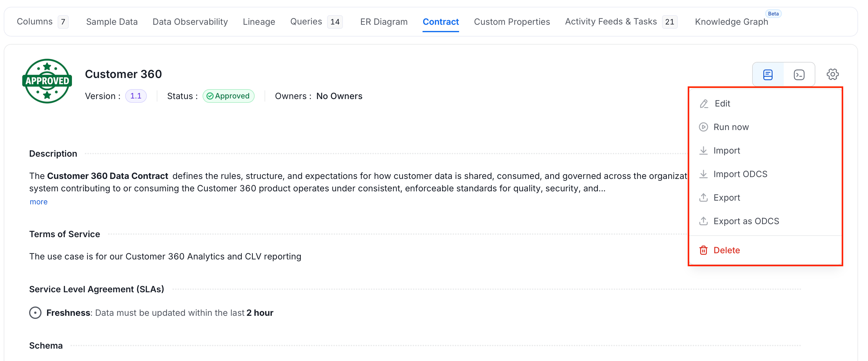The image size is (868, 361).
Task: Click the download icon beside Import
Action: click(x=703, y=150)
